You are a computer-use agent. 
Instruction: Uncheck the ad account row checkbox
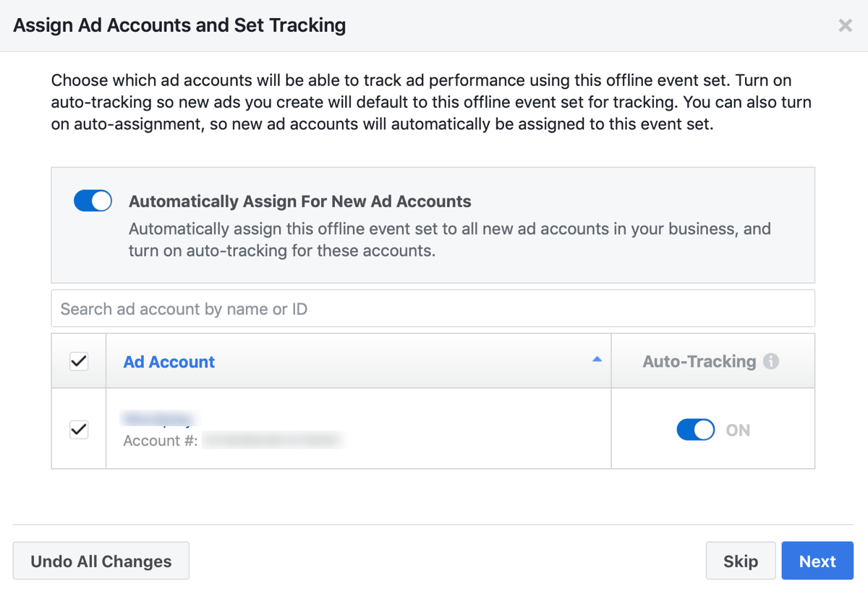(x=79, y=429)
